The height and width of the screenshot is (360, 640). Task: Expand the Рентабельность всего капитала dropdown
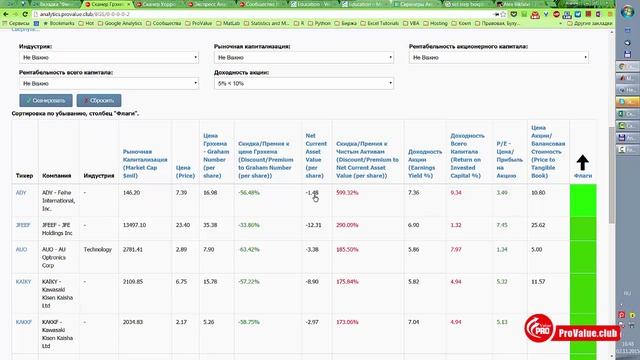tap(109, 83)
